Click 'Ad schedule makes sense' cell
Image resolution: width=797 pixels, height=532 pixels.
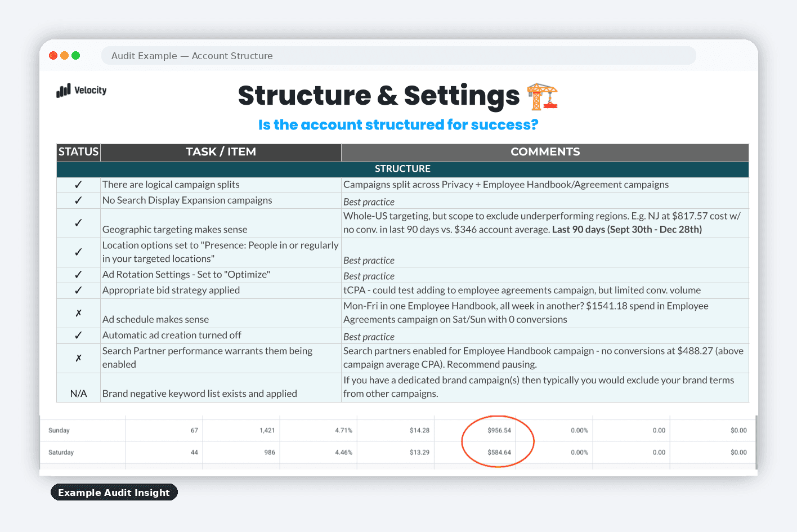point(221,313)
